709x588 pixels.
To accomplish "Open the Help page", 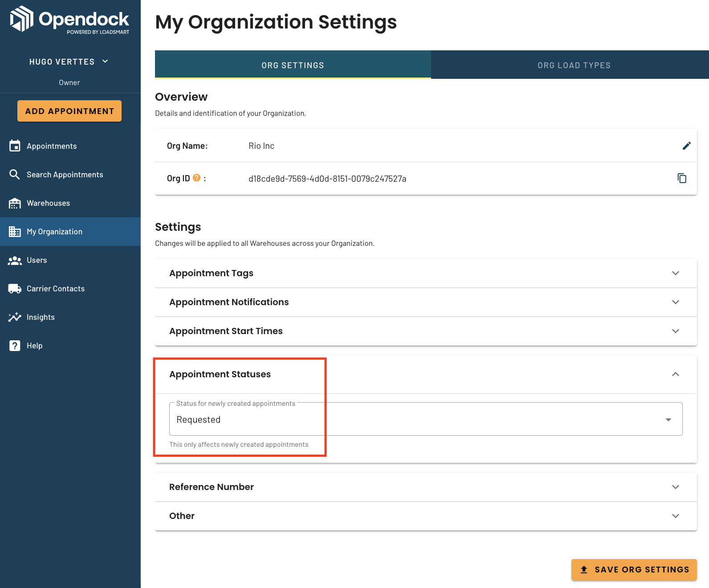I will (70, 346).
